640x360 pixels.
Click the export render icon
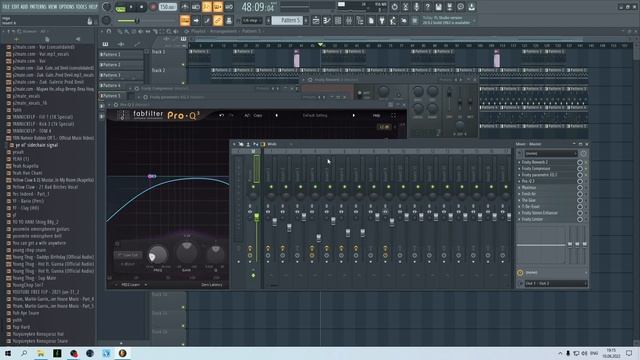[x=449, y=7]
